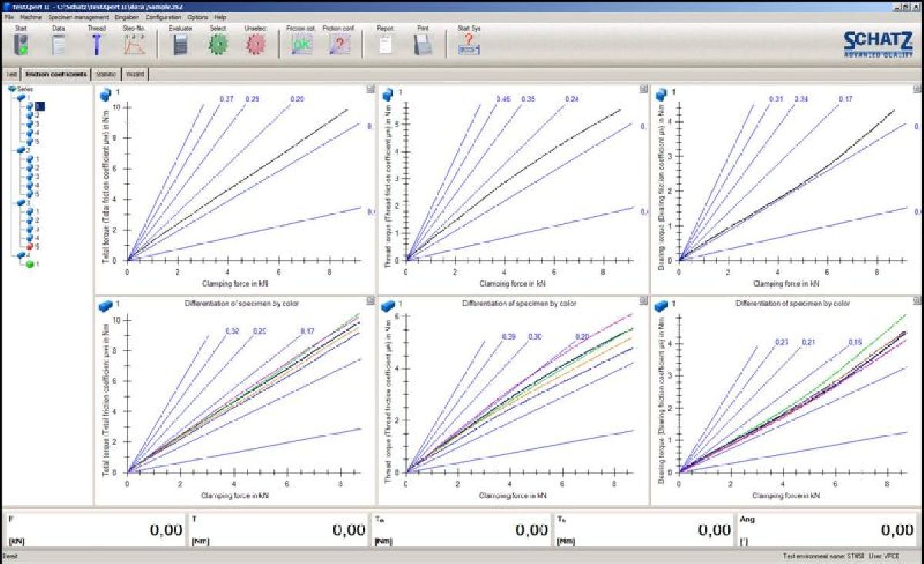The width and height of the screenshot is (924, 564).
Task: Open the Data toolbar icon
Action: point(59,45)
